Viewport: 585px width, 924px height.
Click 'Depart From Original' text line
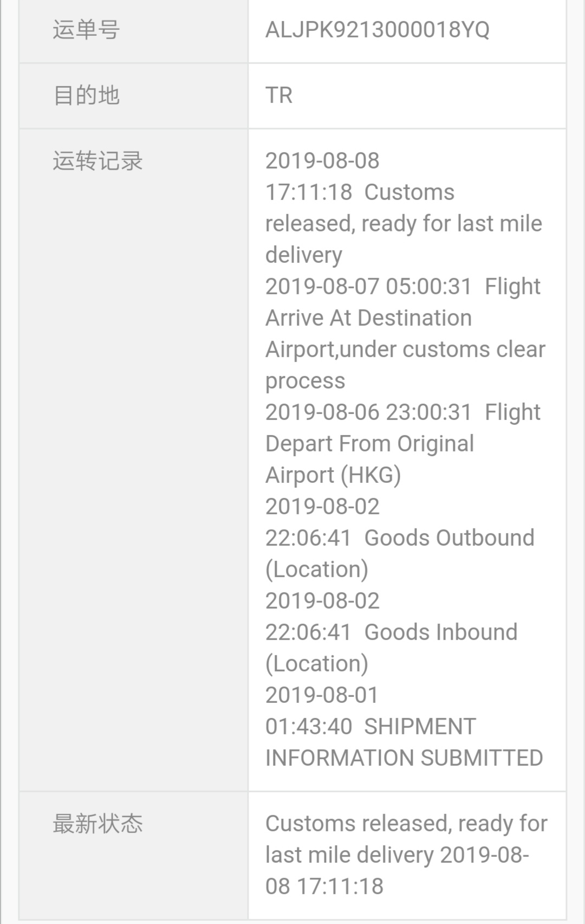coord(369,444)
